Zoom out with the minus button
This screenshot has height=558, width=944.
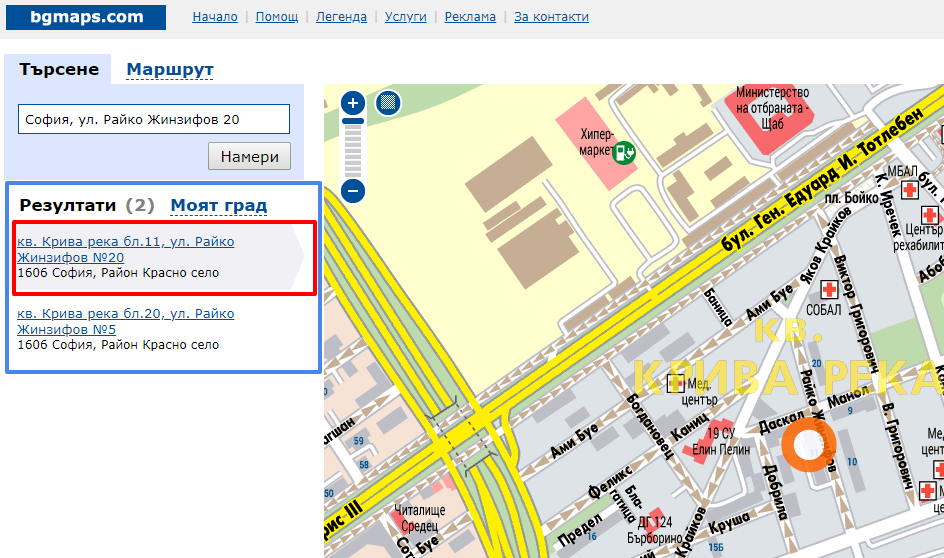point(353,191)
